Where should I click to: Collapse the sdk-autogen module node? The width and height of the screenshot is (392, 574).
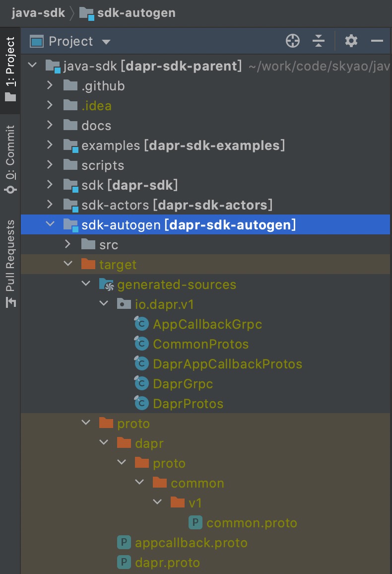coord(50,223)
